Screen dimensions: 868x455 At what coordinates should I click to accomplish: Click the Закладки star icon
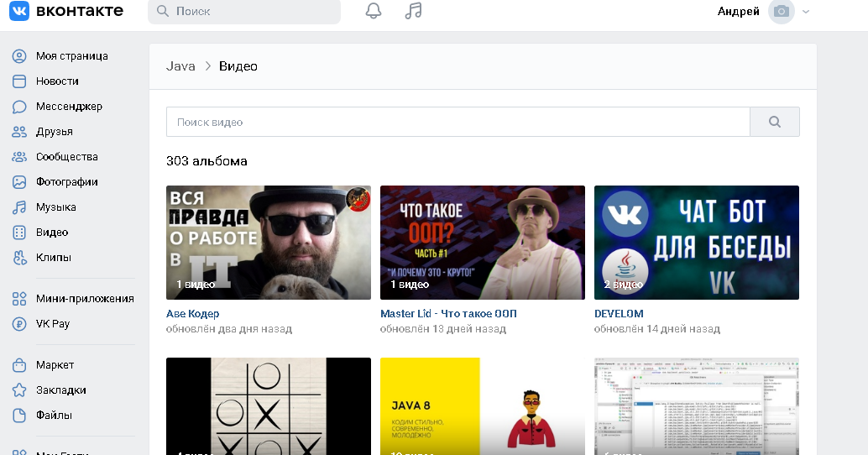coord(19,390)
